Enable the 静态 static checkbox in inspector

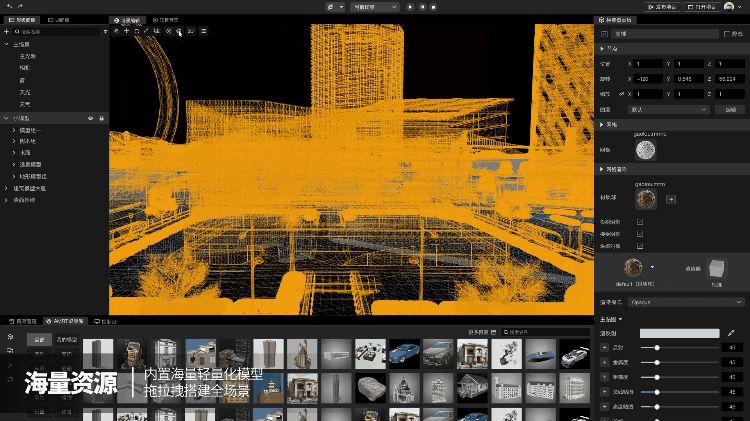(727, 34)
